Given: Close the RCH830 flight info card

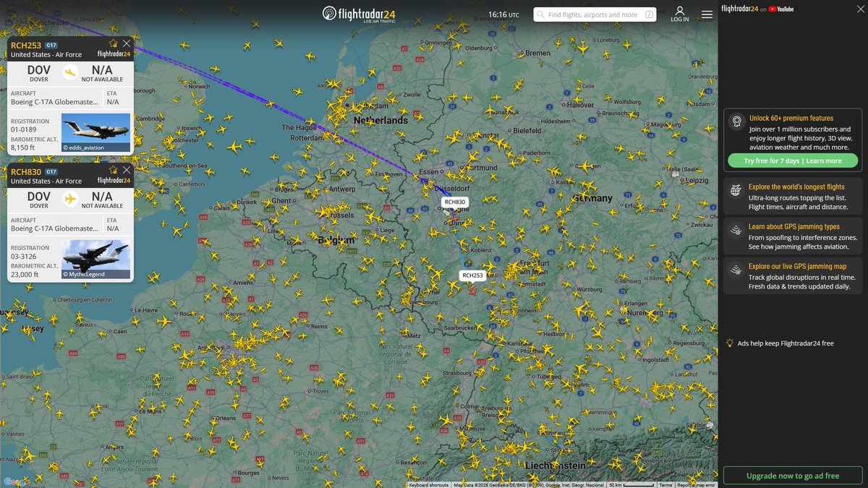Looking at the screenshot, I should click(127, 170).
